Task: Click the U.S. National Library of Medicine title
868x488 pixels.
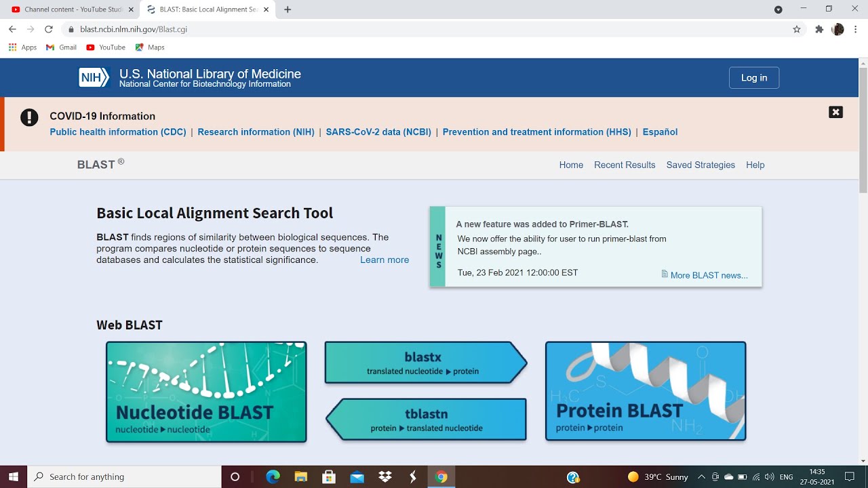Action: [x=210, y=74]
